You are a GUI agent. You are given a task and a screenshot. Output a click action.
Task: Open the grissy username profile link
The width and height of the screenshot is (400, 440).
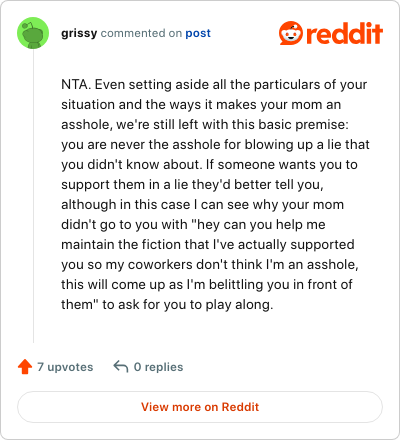79,33
